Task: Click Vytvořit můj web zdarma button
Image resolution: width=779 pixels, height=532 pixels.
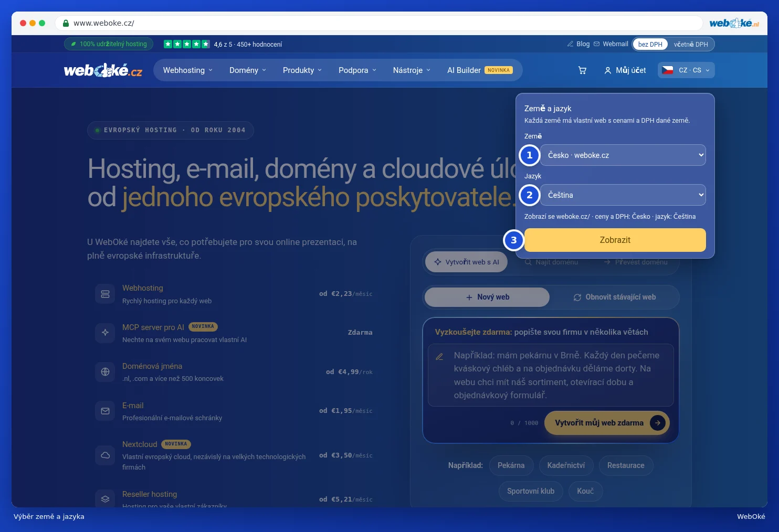Action: [607, 423]
